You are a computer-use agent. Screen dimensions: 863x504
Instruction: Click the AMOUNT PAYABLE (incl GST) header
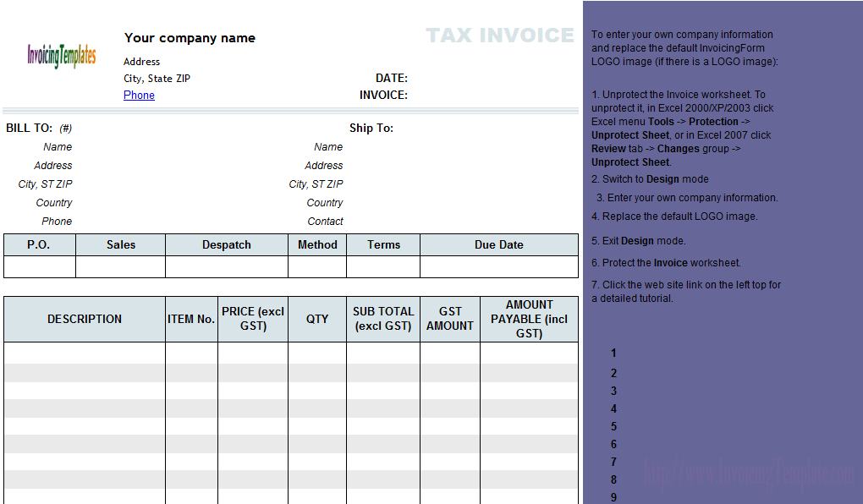point(530,319)
